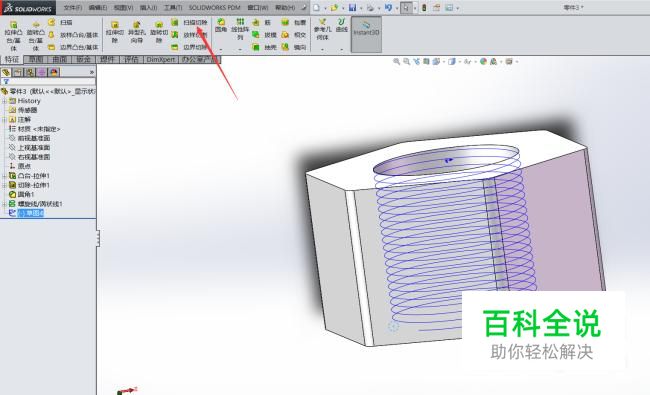Screen dimensions: 650x395
Task: Click the Save icon
Action: (352, 7)
